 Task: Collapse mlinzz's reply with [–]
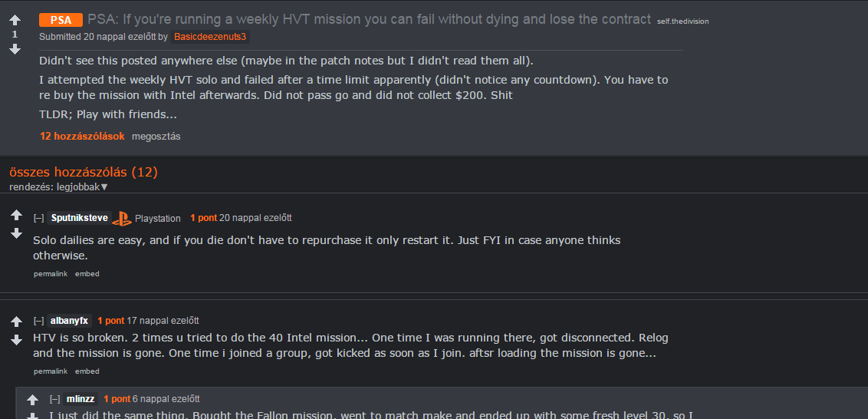coord(54,399)
